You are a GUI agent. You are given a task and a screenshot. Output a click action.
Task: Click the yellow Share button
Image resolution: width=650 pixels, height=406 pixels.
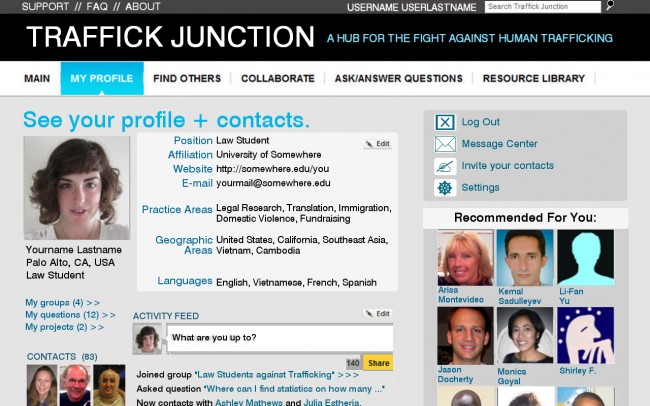pos(378,363)
